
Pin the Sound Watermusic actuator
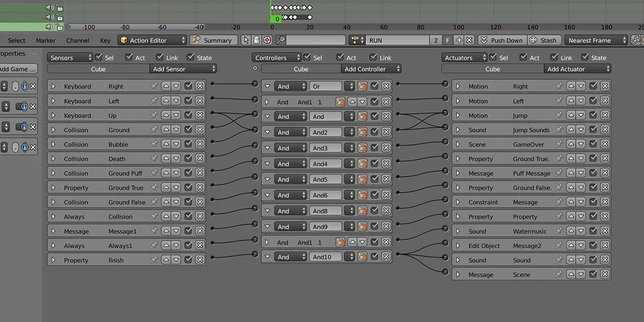pyautogui.click(x=559, y=231)
